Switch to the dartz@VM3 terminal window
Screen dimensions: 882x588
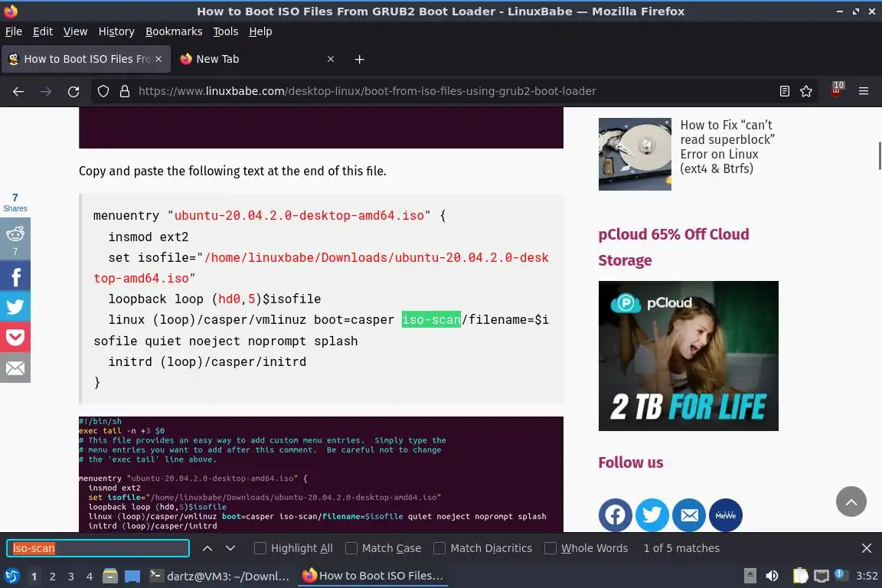[220, 577]
